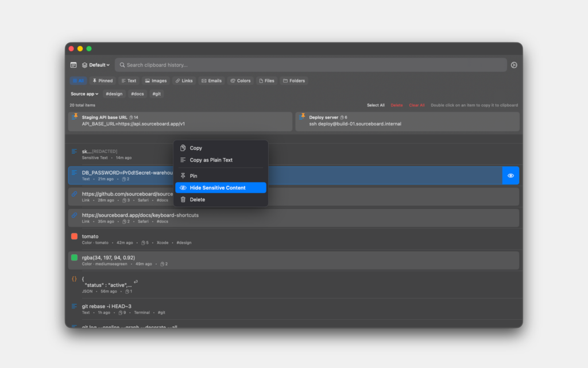Select the JSON status active row
The width and height of the screenshot is (588, 368).
click(x=293, y=285)
